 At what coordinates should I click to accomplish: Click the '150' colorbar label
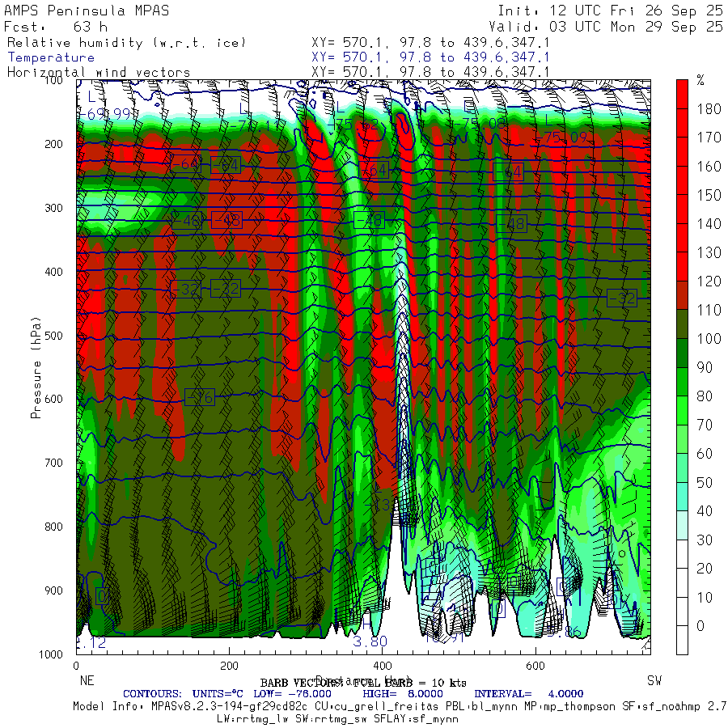tap(709, 195)
